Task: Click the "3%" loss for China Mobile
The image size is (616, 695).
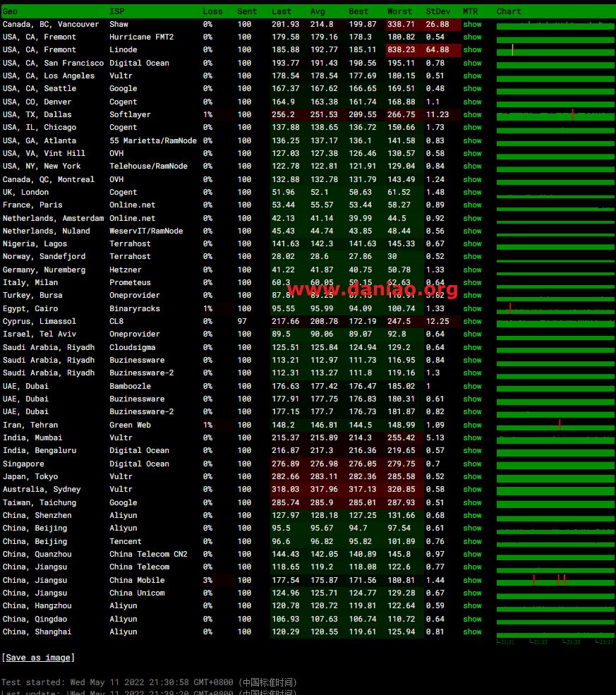Action: 208,580
